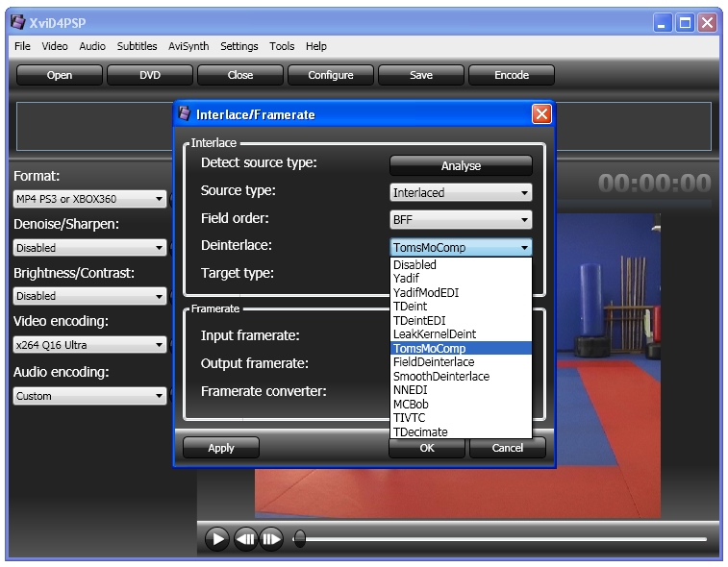Open the Format dropdown MP4 PS3 or XBOX360
This screenshot has width=728, height=567.
[89, 199]
